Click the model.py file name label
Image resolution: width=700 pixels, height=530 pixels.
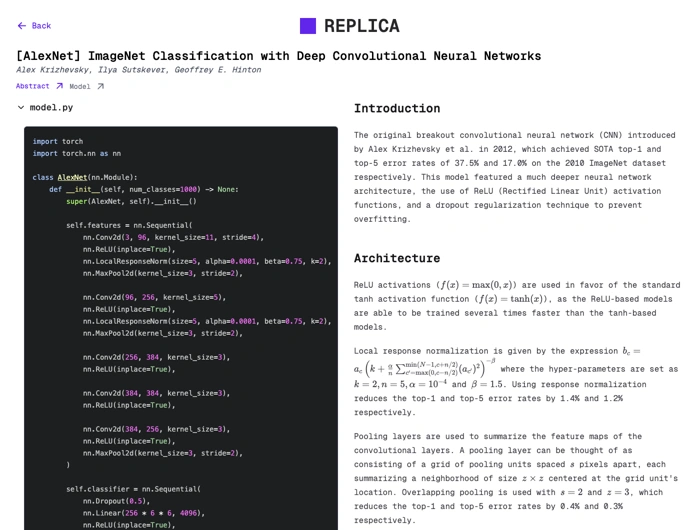tap(51, 108)
